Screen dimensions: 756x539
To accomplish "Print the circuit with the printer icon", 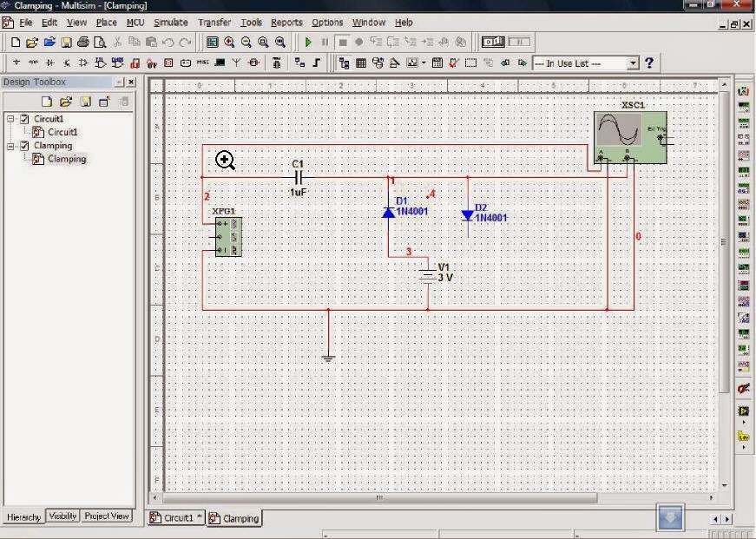I will [83, 43].
